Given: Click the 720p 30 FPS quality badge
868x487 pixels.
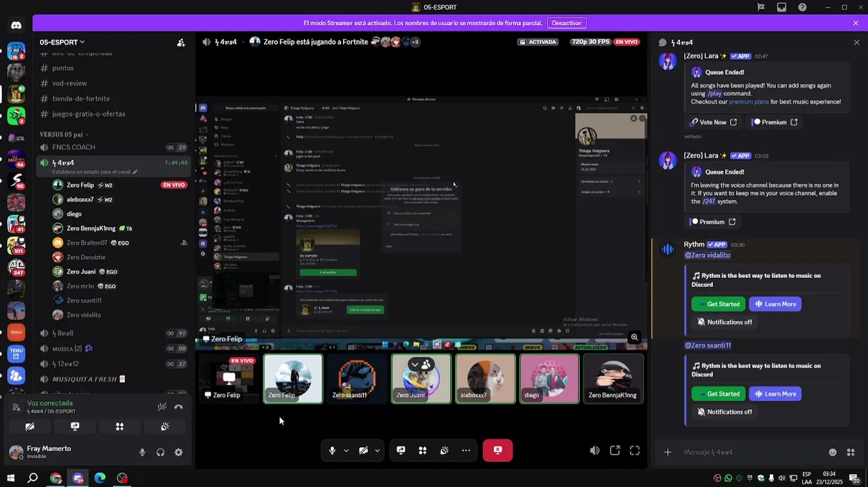Looking at the screenshot, I should (591, 42).
